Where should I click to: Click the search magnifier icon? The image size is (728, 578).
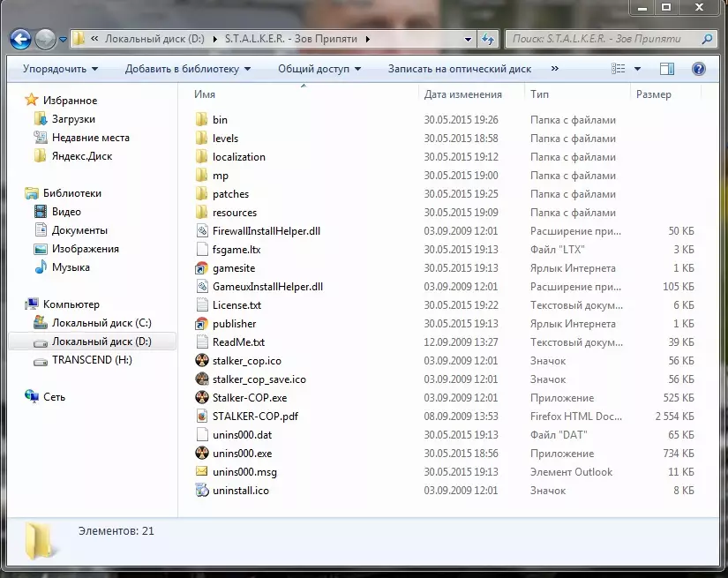[x=707, y=39]
